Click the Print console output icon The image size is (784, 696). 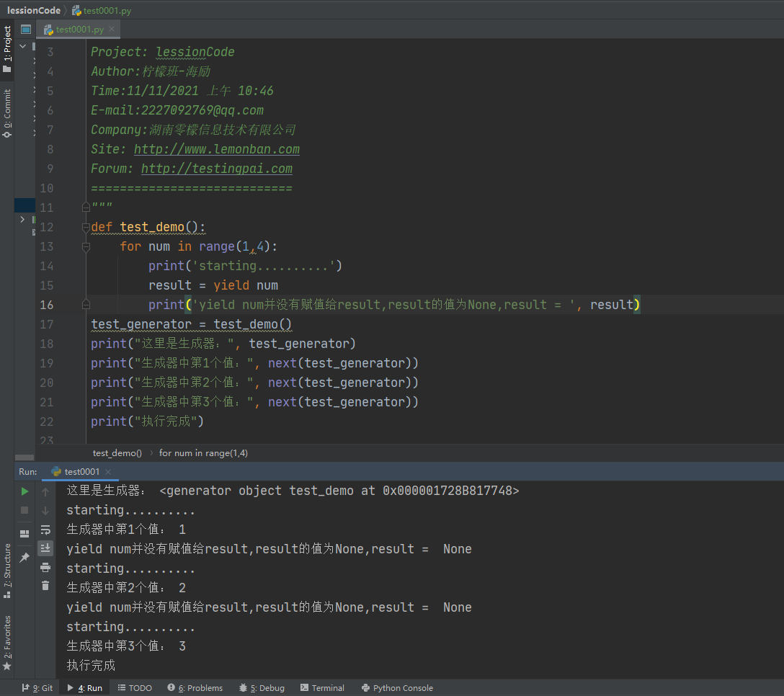point(45,567)
